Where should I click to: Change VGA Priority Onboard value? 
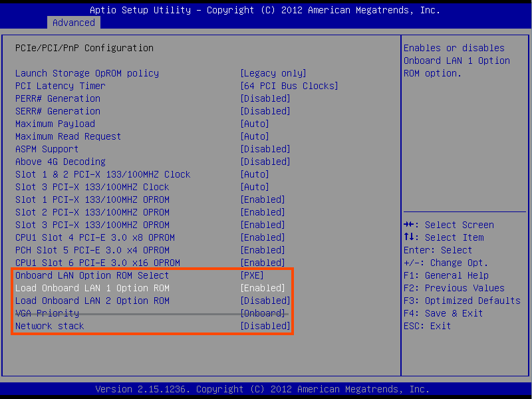[262, 313]
